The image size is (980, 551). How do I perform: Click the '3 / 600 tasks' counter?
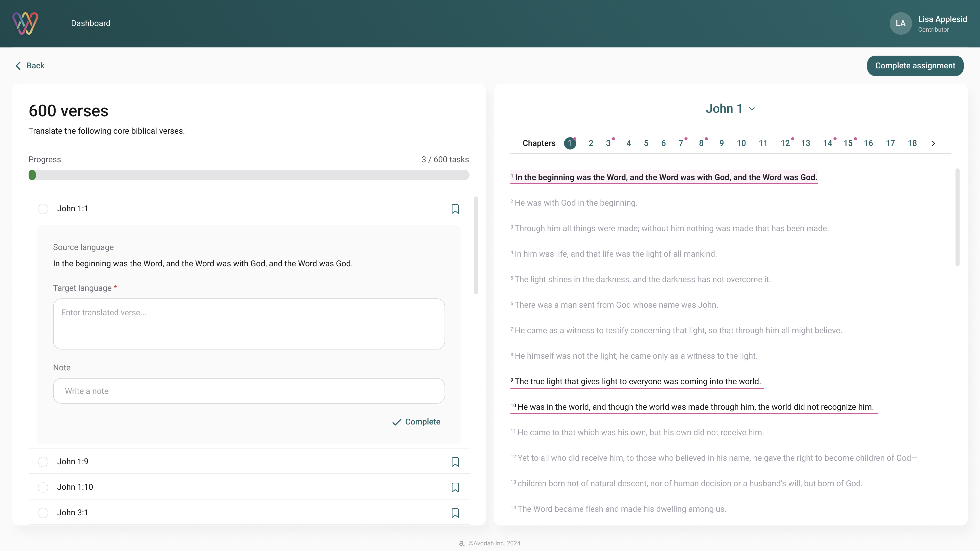(x=445, y=160)
